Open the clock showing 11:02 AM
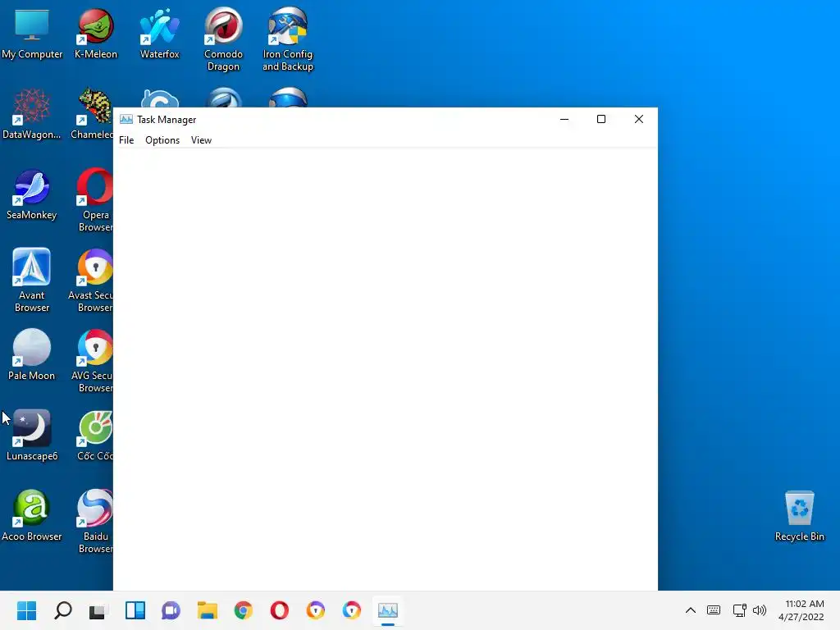 801,610
